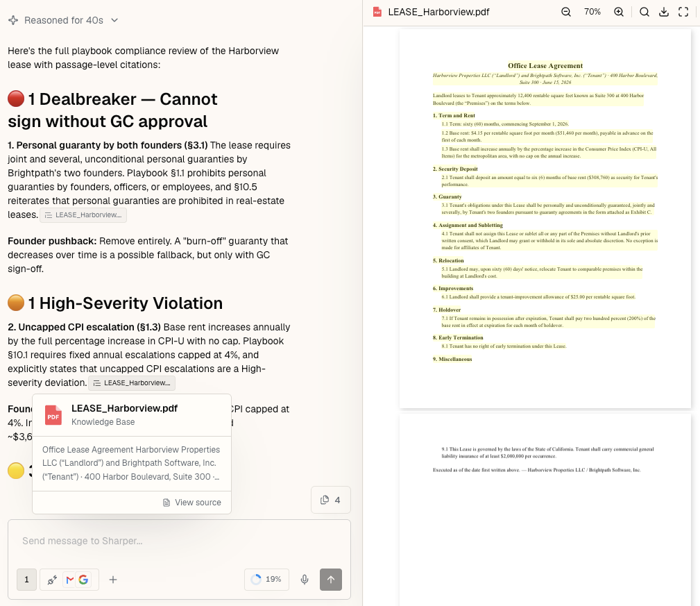Image resolution: width=700 pixels, height=606 pixels.
Task: Click 'Knowledge Base' label in popup
Action: (103, 422)
